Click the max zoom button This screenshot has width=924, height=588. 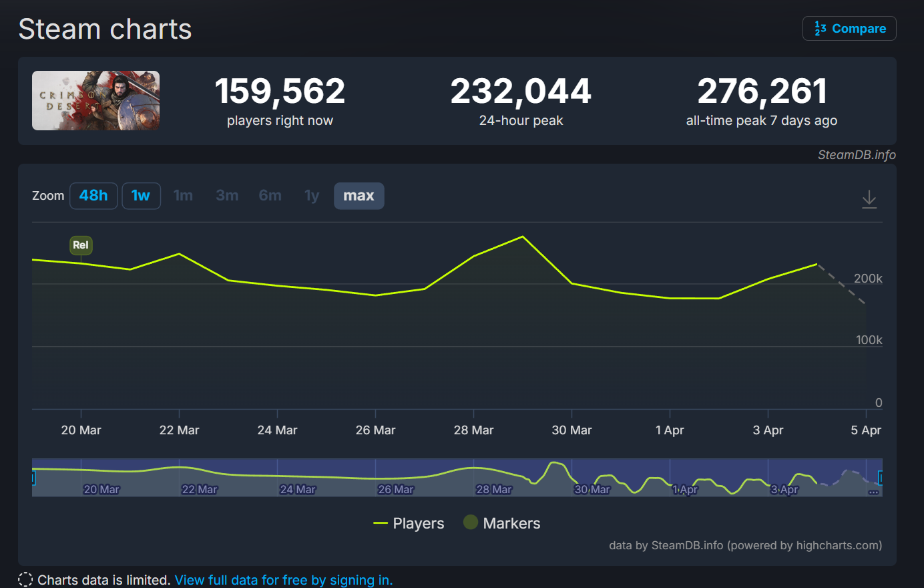pos(359,196)
